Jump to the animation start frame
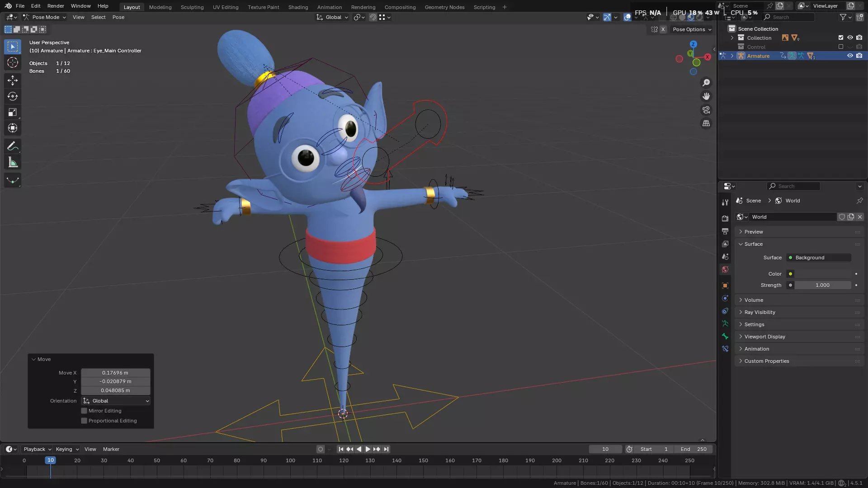 (341, 449)
